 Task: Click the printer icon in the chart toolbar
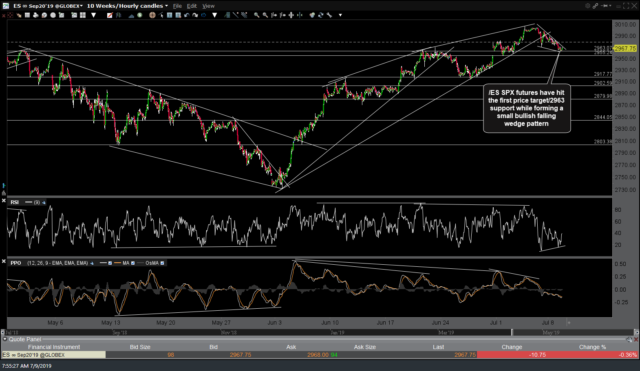[36, 15]
